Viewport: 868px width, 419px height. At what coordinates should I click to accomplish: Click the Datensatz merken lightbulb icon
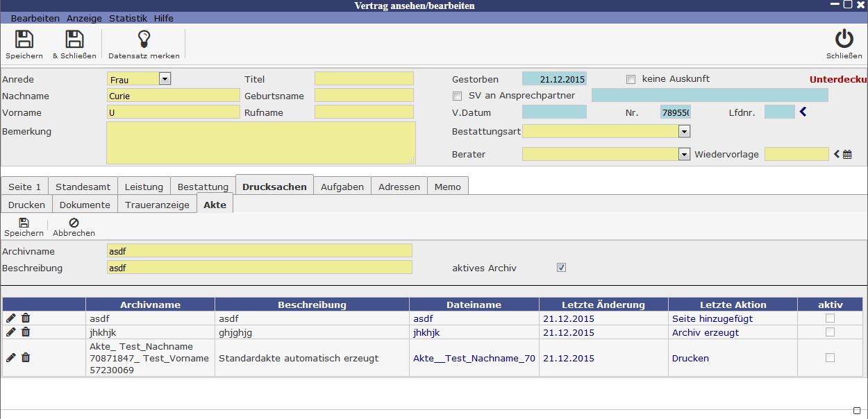tap(144, 40)
